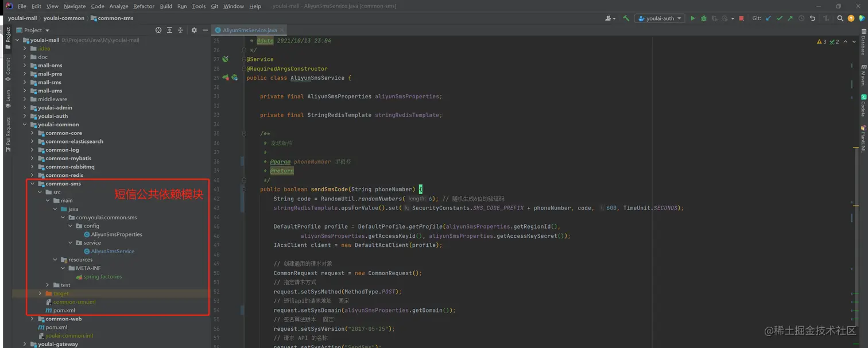The height and width of the screenshot is (348, 868).
Task: Fold the sendSmsCode Javadoc comment block
Action: coord(244,134)
